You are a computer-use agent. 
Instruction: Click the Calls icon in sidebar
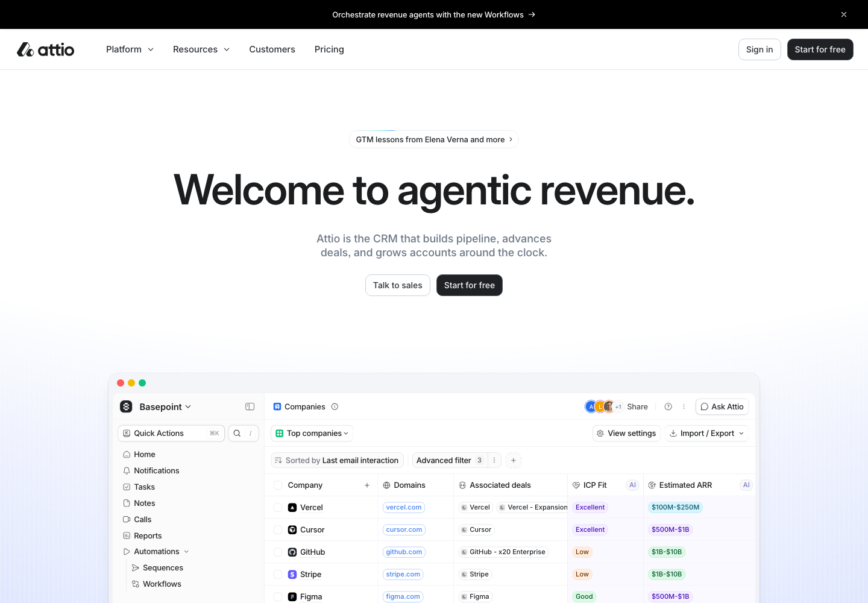coord(127,519)
